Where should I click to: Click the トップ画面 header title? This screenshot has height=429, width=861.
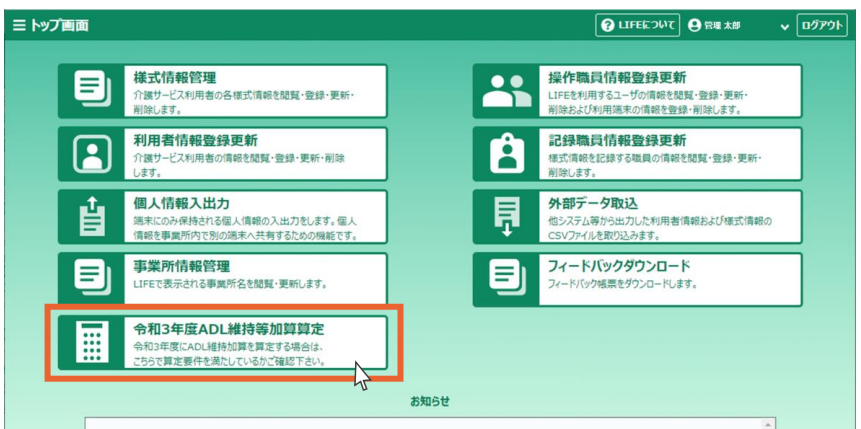coord(59,26)
